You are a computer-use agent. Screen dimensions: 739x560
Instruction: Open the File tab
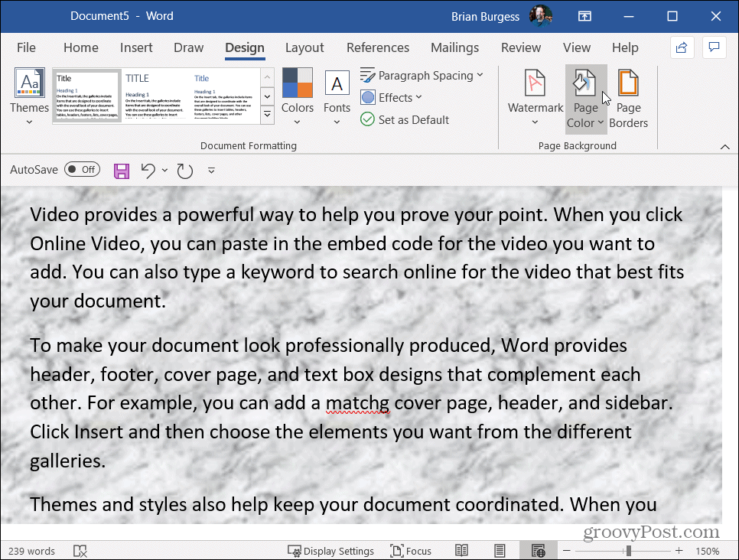[26, 47]
